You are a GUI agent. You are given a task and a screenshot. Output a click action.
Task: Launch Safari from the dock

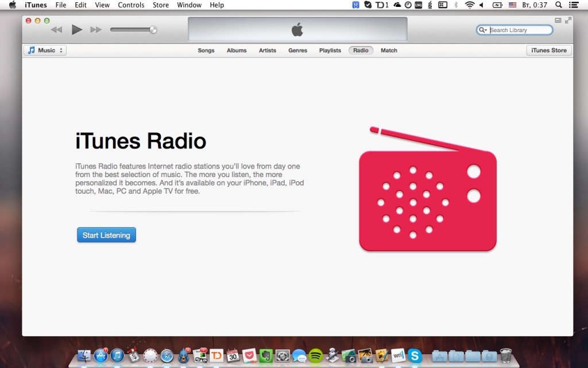point(167,355)
